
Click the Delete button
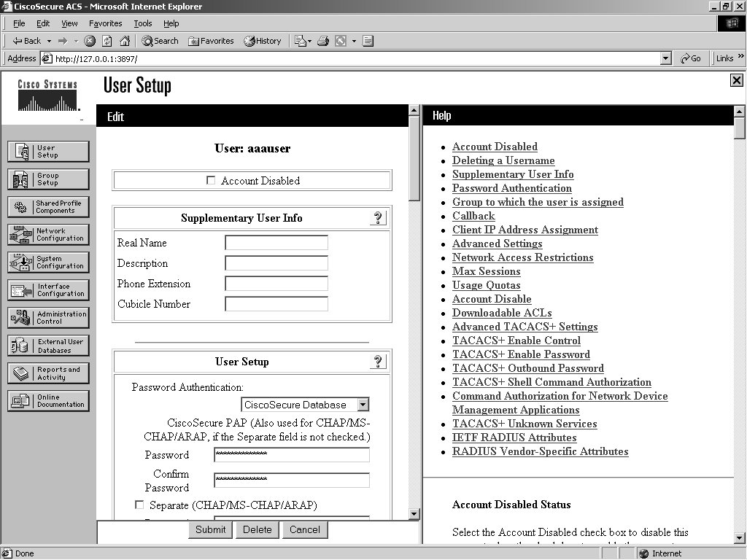tap(258, 529)
